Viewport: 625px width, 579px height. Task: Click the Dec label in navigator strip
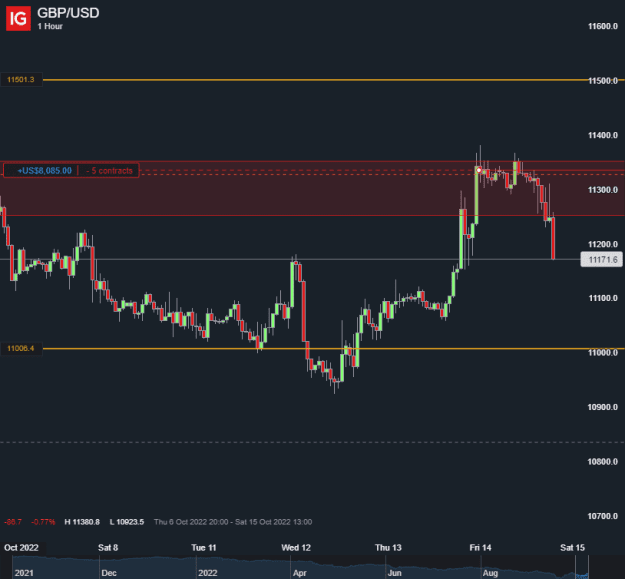109,573
